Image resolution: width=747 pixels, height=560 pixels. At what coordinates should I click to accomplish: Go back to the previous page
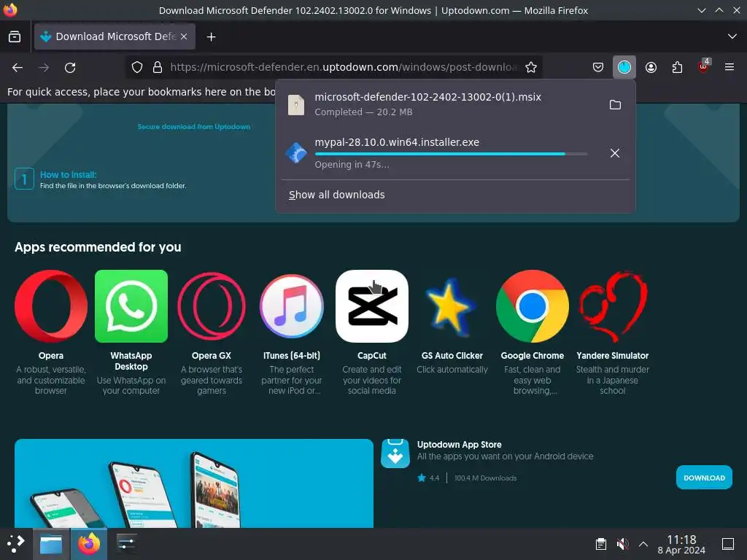click(18, 68)
